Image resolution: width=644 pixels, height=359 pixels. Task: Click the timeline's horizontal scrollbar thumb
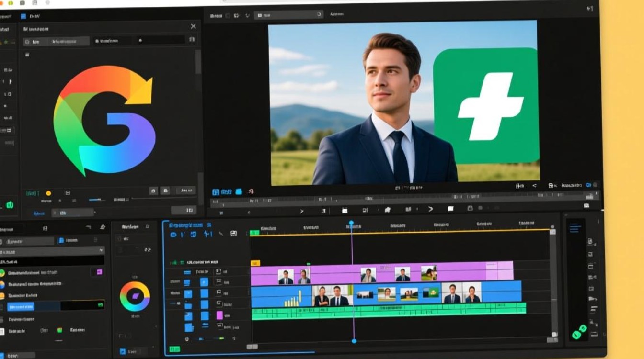point(252,347)
